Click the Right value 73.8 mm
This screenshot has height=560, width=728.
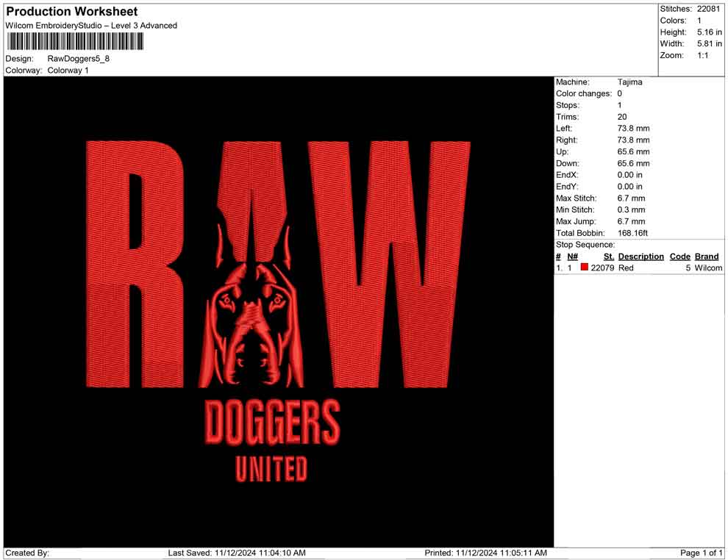633,140
